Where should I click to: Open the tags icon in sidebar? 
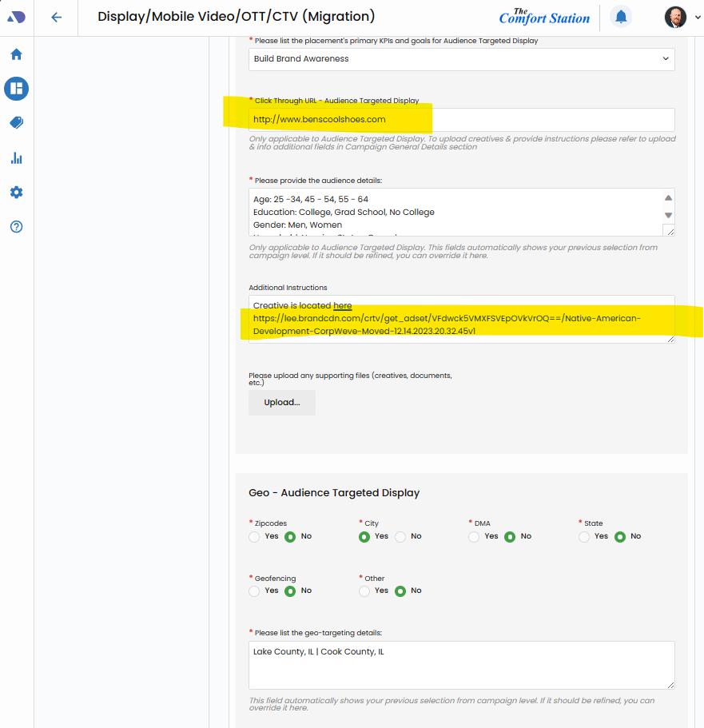16,123
